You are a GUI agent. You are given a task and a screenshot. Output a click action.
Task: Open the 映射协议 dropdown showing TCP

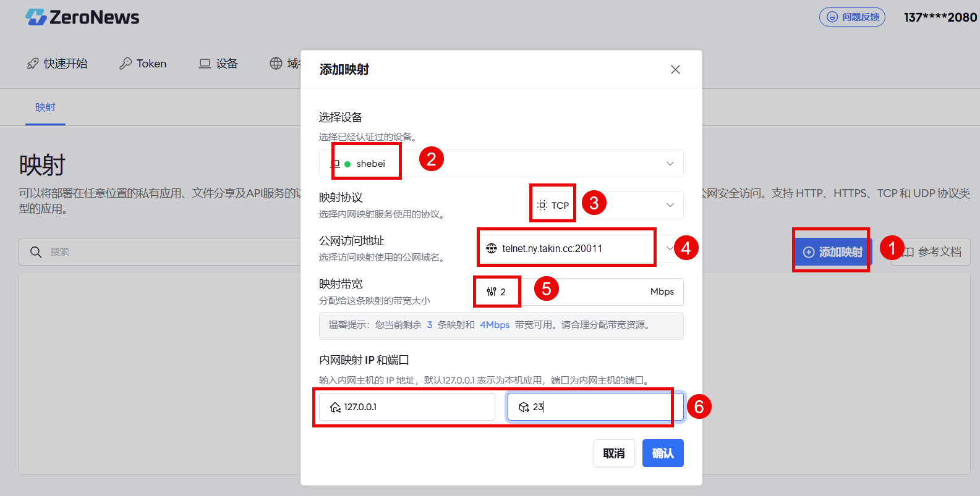click(605, 205)
